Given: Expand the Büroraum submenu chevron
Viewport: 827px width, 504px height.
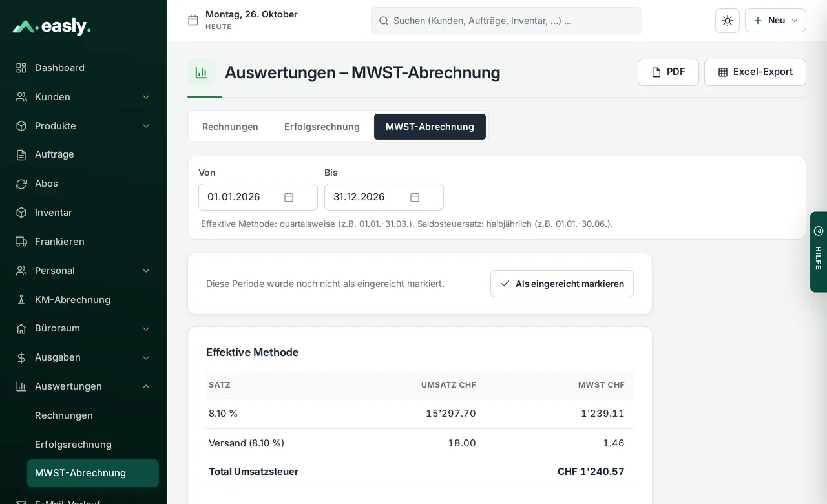Looking at the screenshot, I should pyautogui.click(x=146, y=328).
